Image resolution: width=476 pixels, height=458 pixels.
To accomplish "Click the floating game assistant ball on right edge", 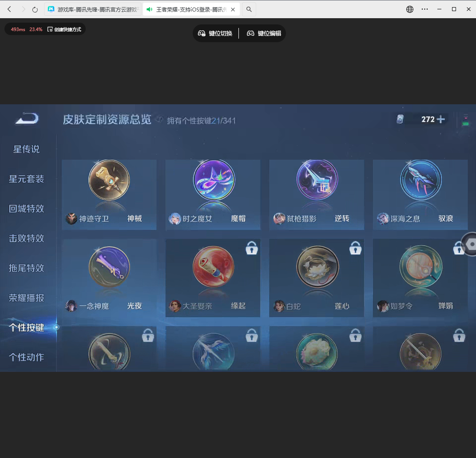I will pos(471,245).
